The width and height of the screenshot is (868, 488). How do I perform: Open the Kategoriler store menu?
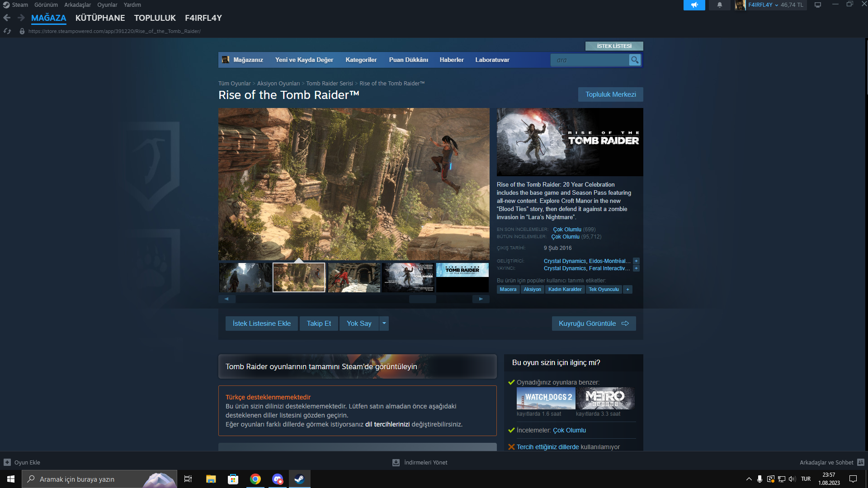coord(361,60)
